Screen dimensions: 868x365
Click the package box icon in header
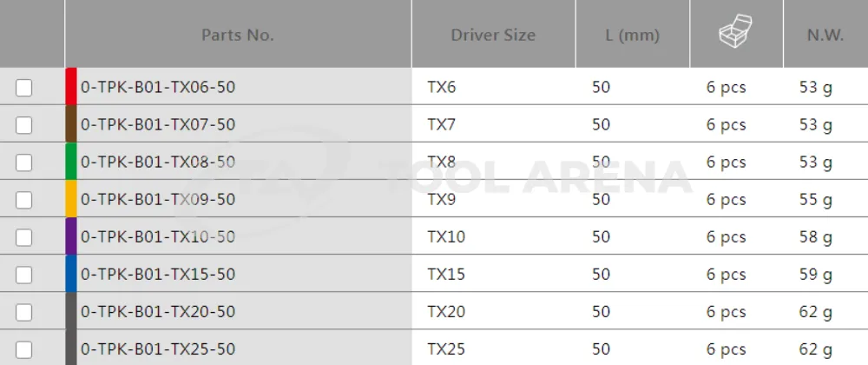click(735, 35)
